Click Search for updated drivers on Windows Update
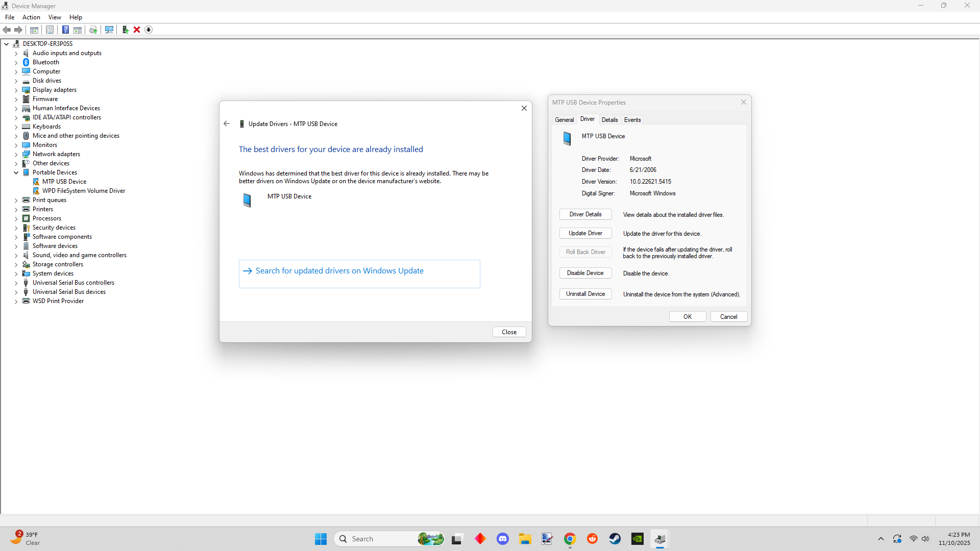Viewport: 980px width, 551px height. tap(339, 271)
